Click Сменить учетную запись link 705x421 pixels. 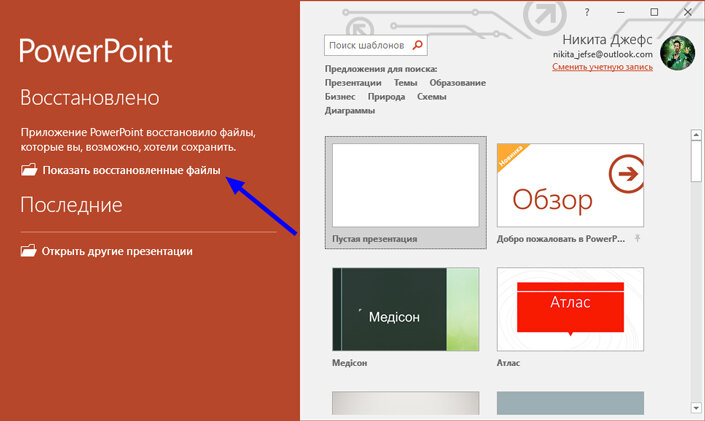pyautogui.click(x=602, y=67)
